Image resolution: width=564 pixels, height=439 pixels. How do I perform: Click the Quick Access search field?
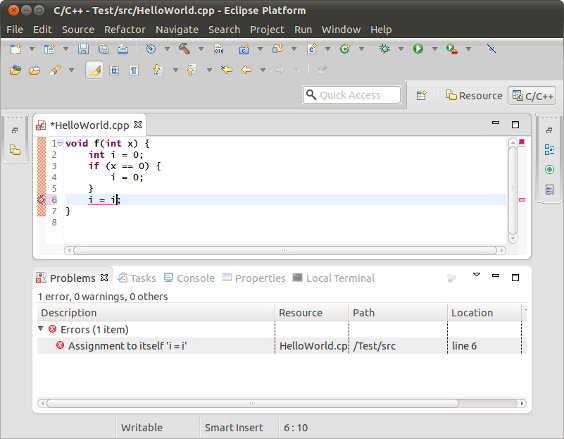[x=352, y=95]
